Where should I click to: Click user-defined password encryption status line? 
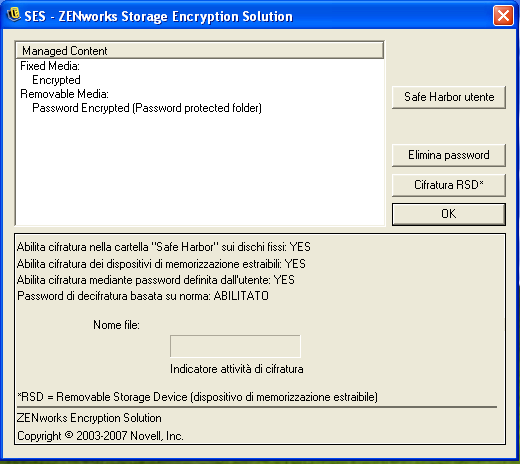coord(156,280)
